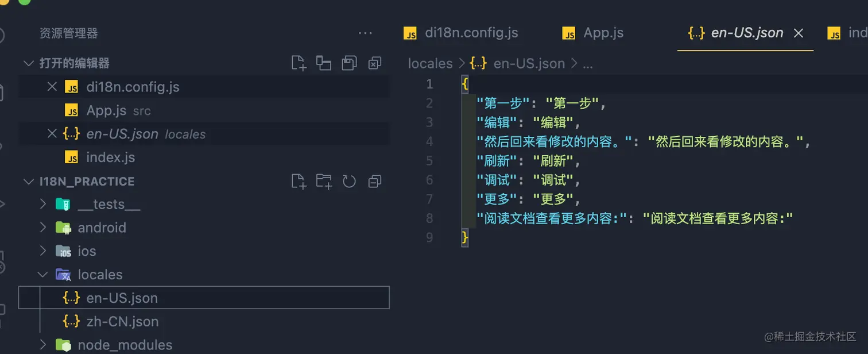Click the "编辑" key on line 3
Screen dimensions: 868x354
[496, 122]
